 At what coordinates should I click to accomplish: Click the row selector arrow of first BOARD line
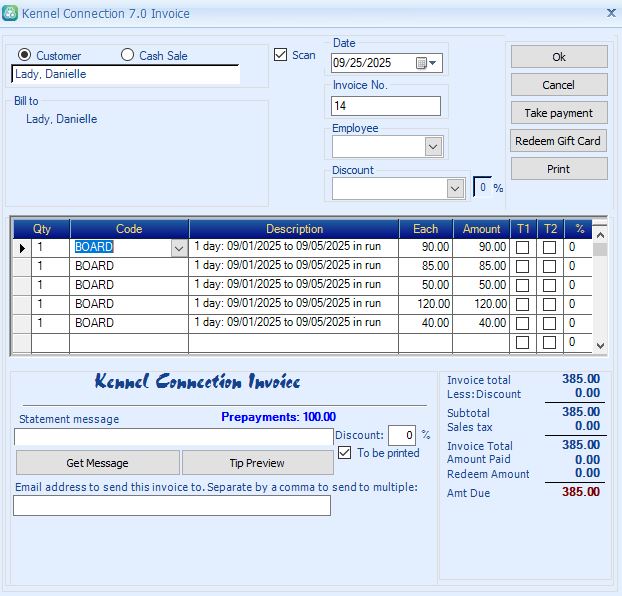coord(22,248)
